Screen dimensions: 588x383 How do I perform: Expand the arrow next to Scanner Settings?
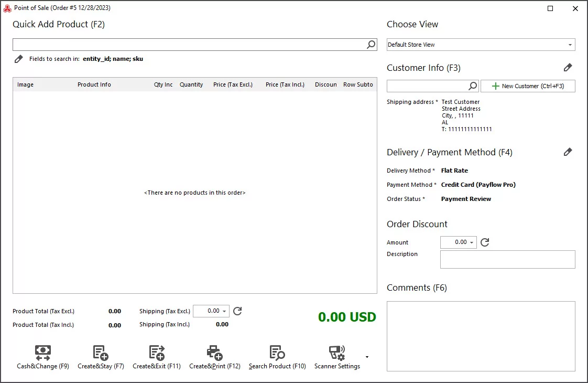click(x=367, y=357)
